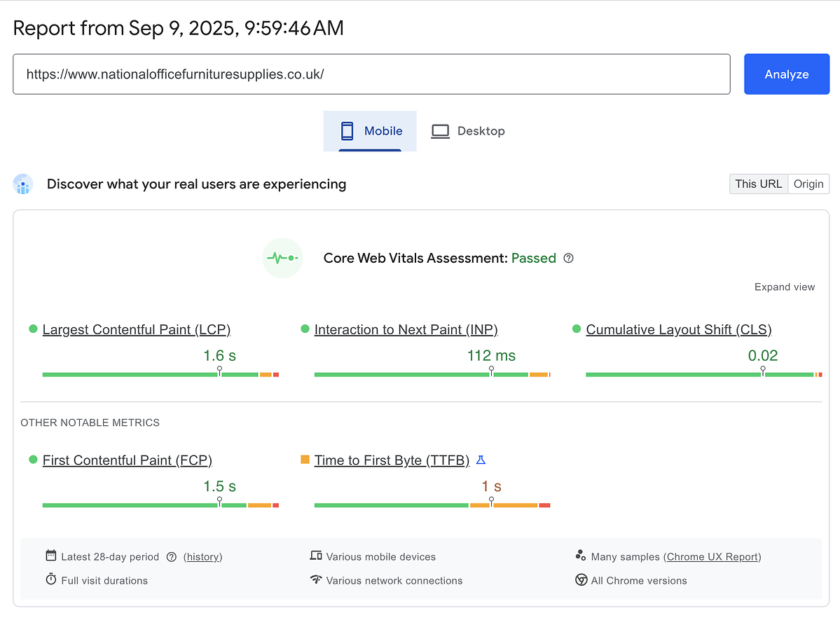
Task: Click into the URL input field
Action: (x=371, y=74)
